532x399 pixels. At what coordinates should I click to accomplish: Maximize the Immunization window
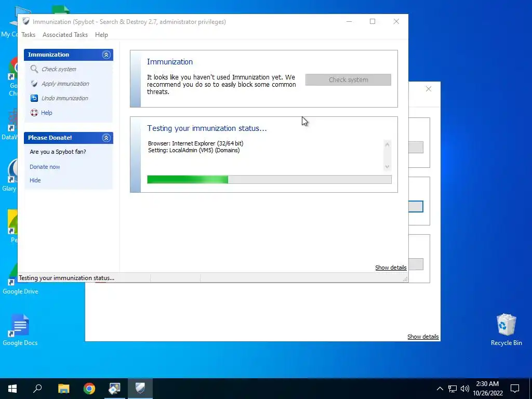tap(372, 21)
